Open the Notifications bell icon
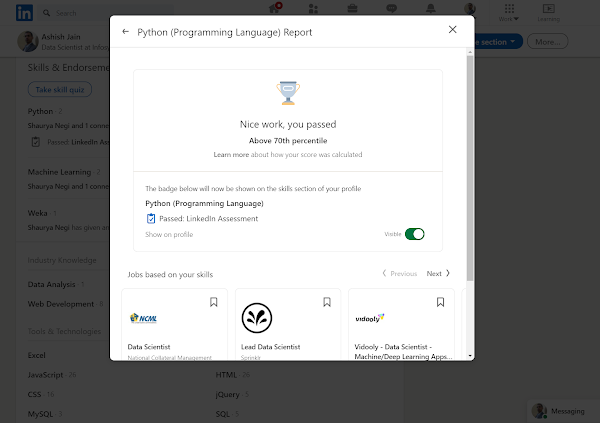The width and height of the screenshot is (600, 423). point(431,8)
